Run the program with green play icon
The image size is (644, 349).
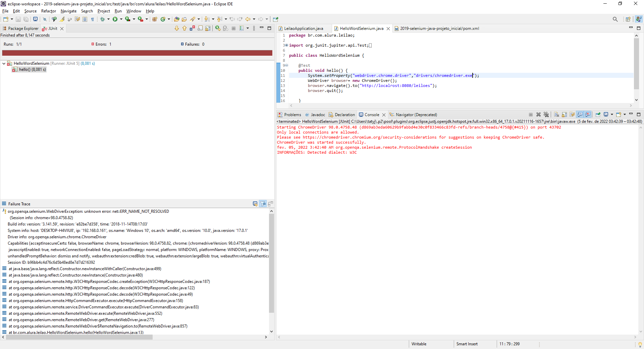pyautogui.click(x=115, y=19)
